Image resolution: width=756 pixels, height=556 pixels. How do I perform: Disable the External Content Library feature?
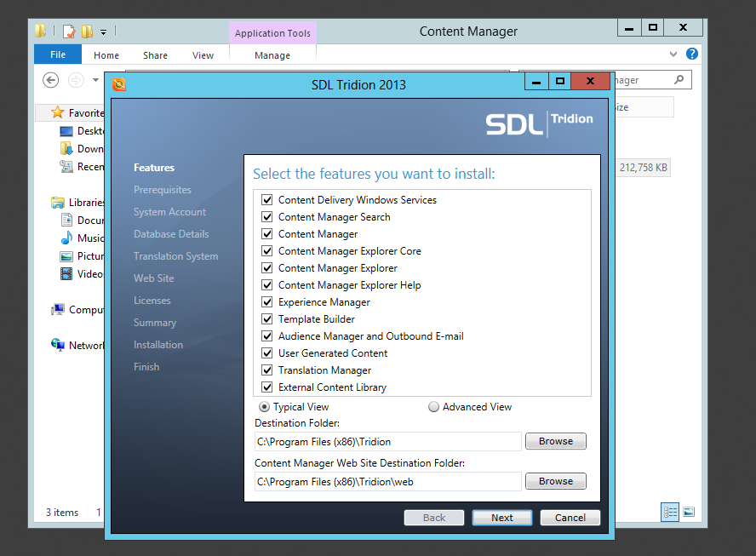(x=267, y=387)
